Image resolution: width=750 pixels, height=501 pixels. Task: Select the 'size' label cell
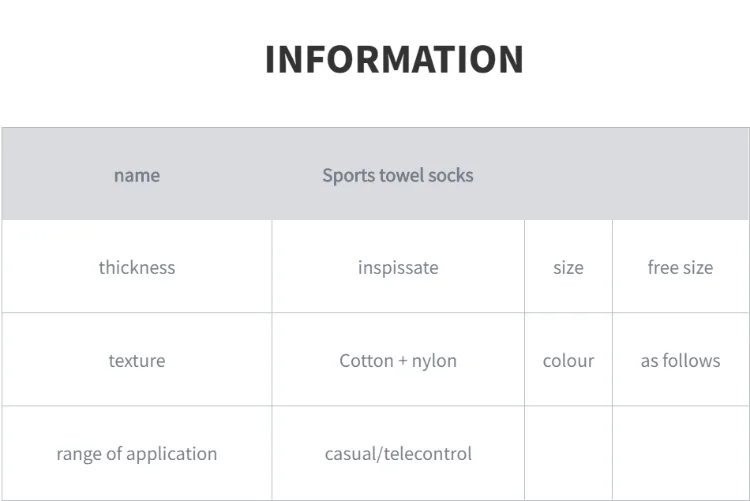tap(568, 267)
